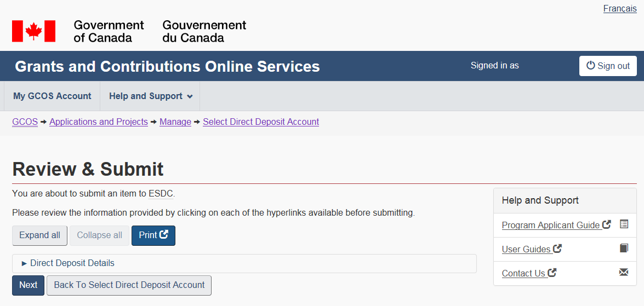Go to the Next step
Screen dimensions: 644x306
[x=28, y=285]
